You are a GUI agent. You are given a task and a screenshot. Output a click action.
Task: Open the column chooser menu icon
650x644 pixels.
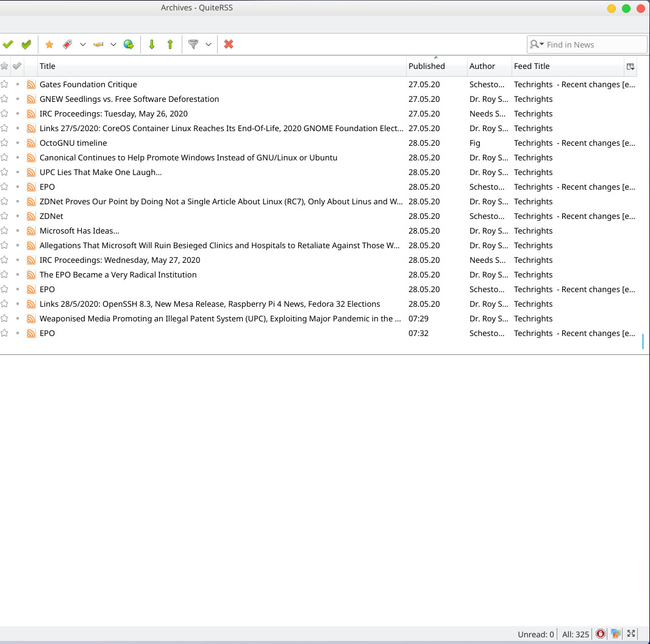pyautogui.click(x=630, y=66)
